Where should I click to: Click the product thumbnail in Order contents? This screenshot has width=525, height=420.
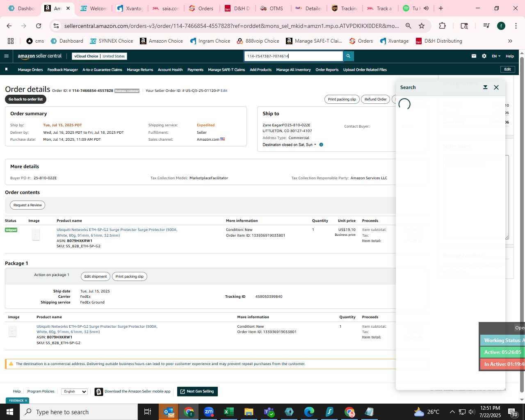click(x=36, y=235)
